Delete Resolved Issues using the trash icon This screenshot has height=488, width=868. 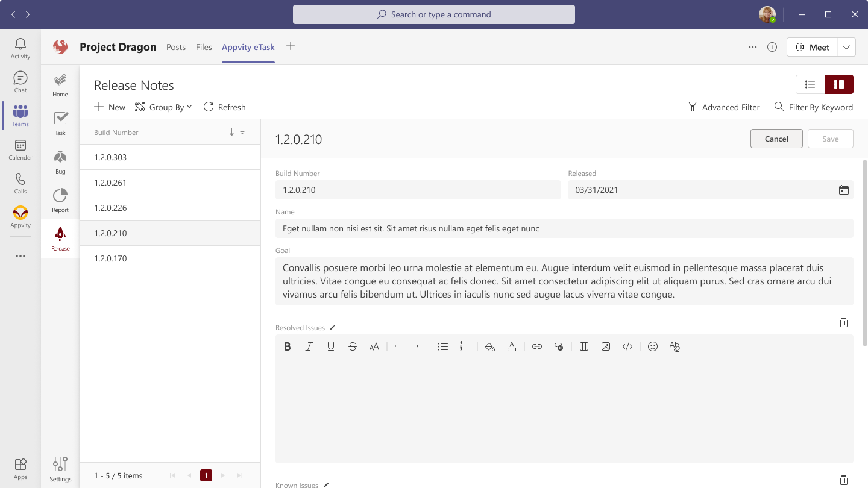pos(844,322)
